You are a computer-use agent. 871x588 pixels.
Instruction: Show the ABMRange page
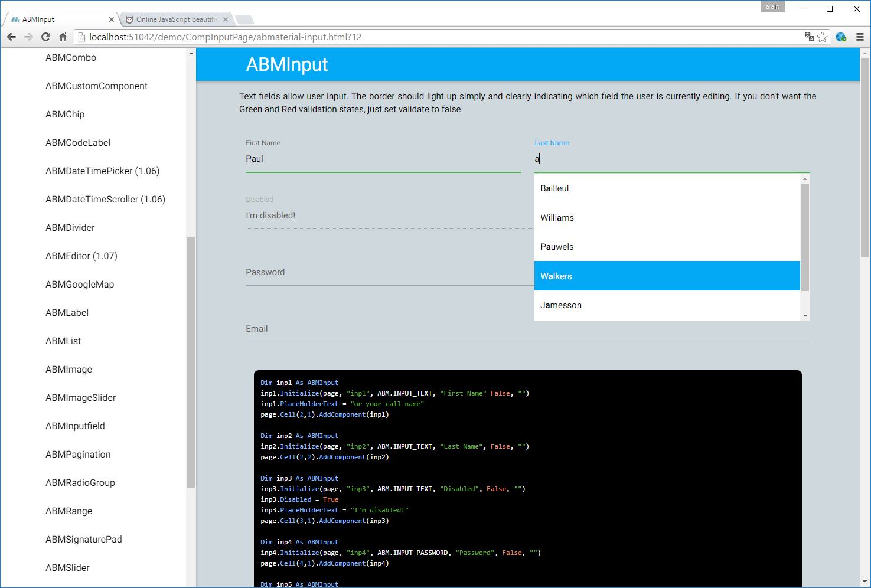[x=69, y=511]
